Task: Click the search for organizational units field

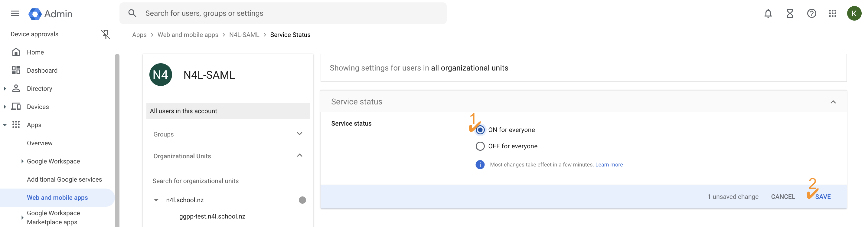Action: (x=227, y=181)
